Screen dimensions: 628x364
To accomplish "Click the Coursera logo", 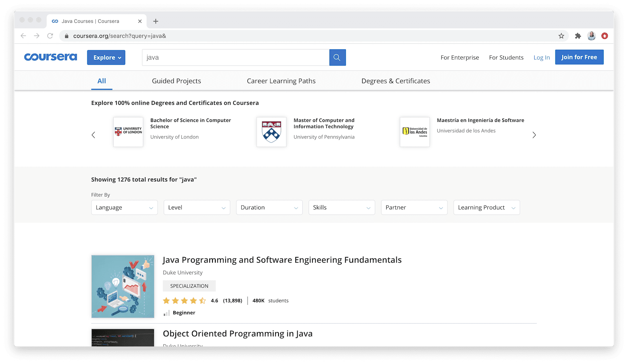I will (x=50, y=57).
